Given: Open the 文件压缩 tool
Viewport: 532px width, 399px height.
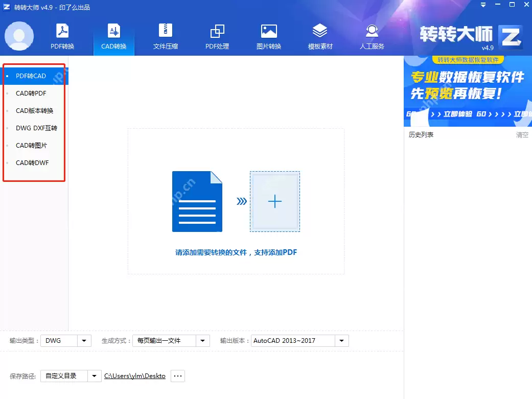Looking at the screenshot, I should coord(165,36).
